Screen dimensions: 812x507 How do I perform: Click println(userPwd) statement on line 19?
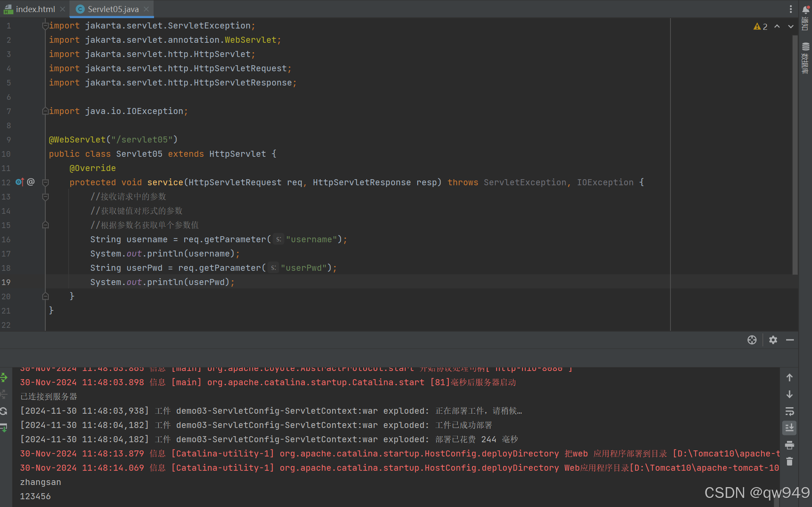pyautogui.click(x=162, y=282)
